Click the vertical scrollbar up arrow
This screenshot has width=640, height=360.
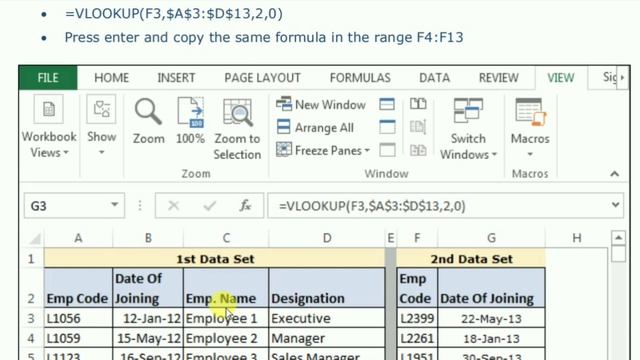(619, 238)
